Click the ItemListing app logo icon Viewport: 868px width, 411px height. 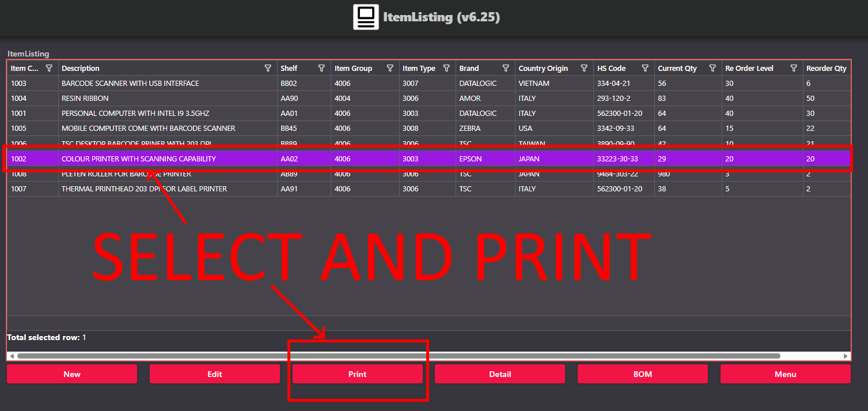tap(366, 17)
